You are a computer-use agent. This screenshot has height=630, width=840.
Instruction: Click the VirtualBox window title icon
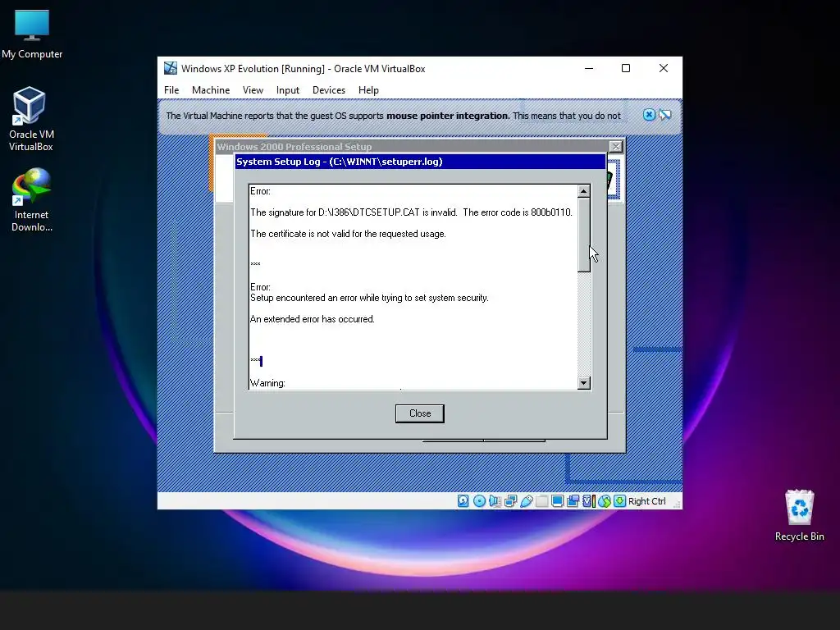tap(171, 68)
